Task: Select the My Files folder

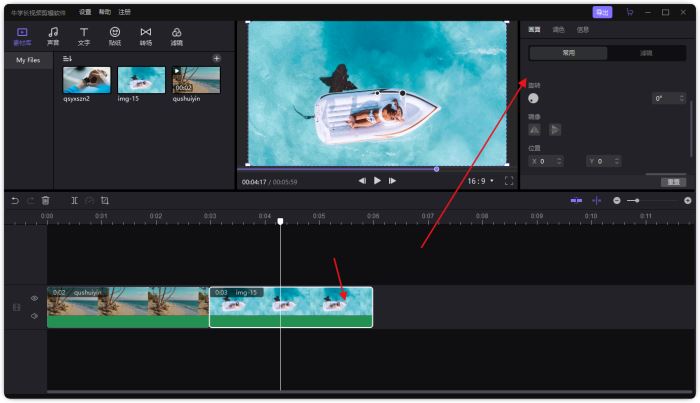Action: 28,60
